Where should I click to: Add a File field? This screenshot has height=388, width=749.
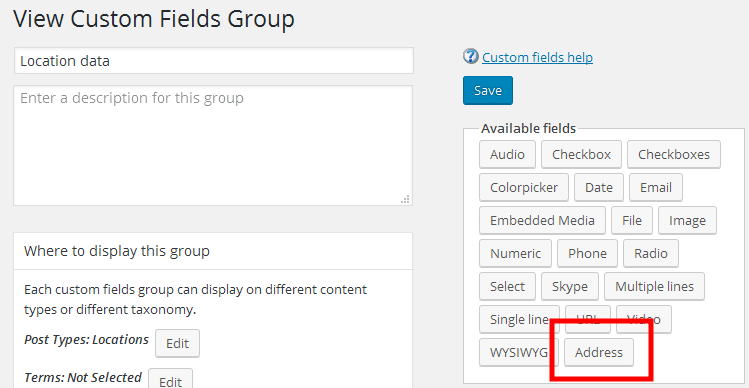pyautogui.click(x=631, y=220)
